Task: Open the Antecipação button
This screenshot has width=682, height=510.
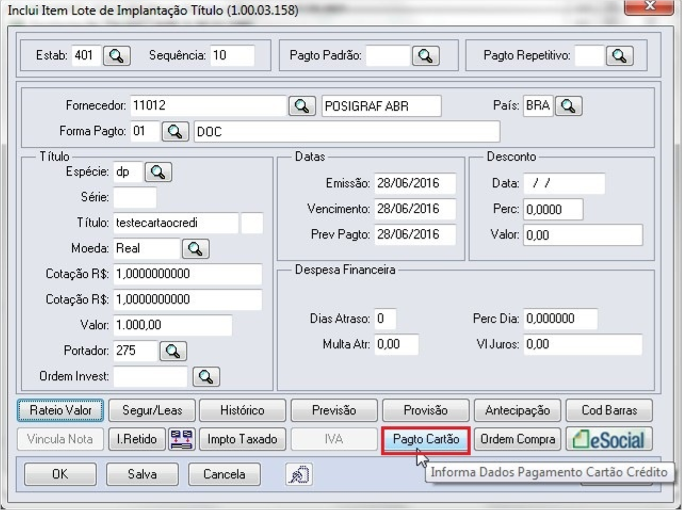Action: [x=517, y=410]
